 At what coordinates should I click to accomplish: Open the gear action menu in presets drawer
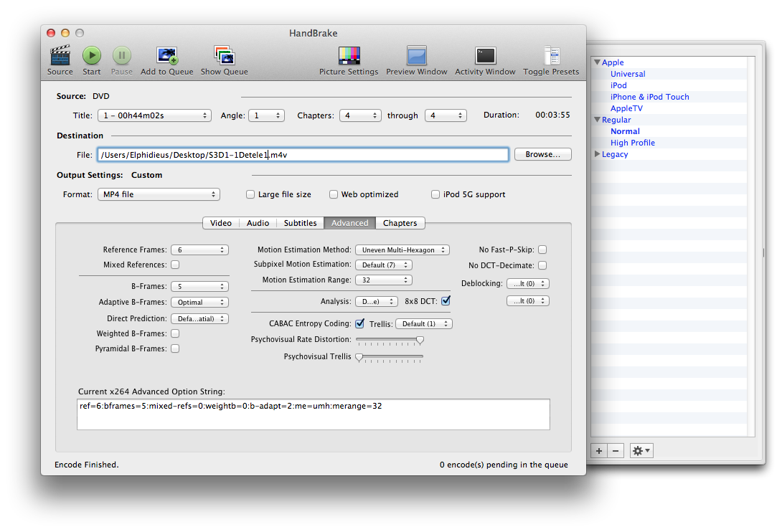coord(641,451)
